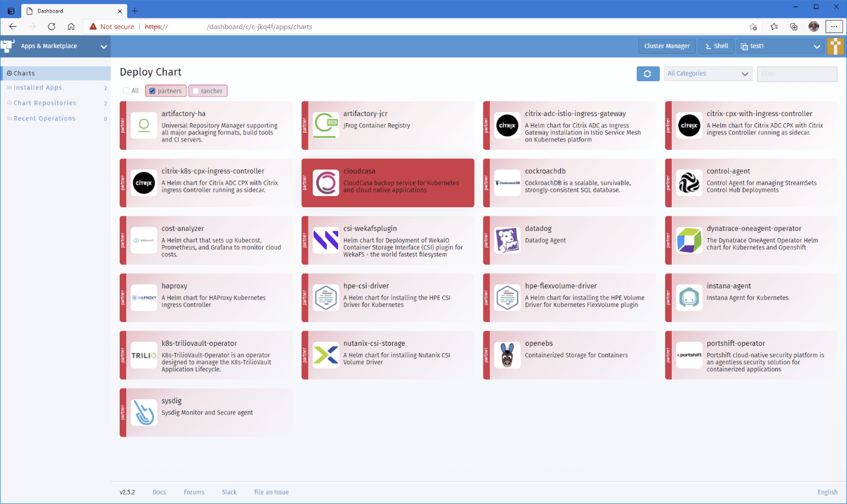The image size is (847, 504).
Task: Visit the Forums link
Action: tap(194, 492)
